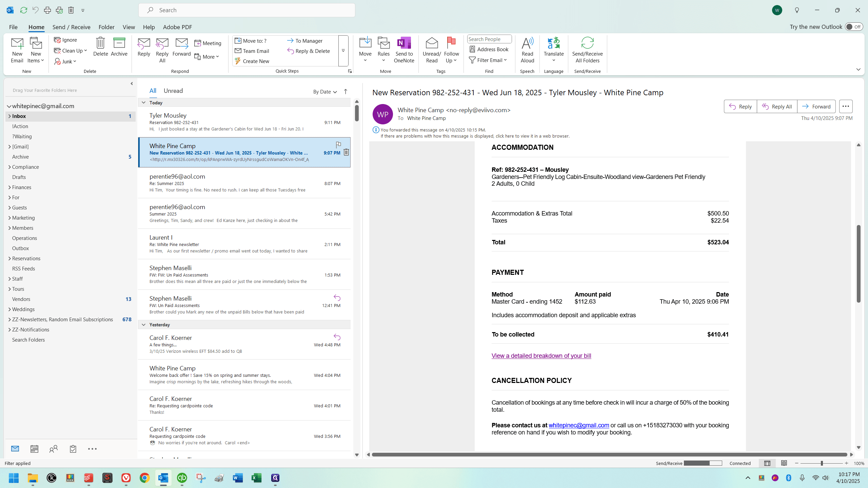Image resolution: width=868 pixels, height=488 pixels.
Task: Open Google Chrome from taskbar
Action: (144, 478)
